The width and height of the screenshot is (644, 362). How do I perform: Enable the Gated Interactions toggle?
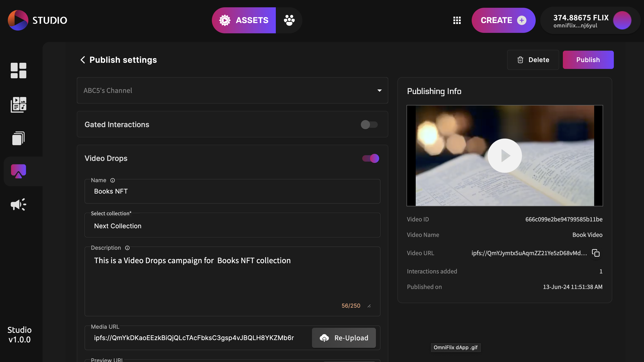pos(369,125)
